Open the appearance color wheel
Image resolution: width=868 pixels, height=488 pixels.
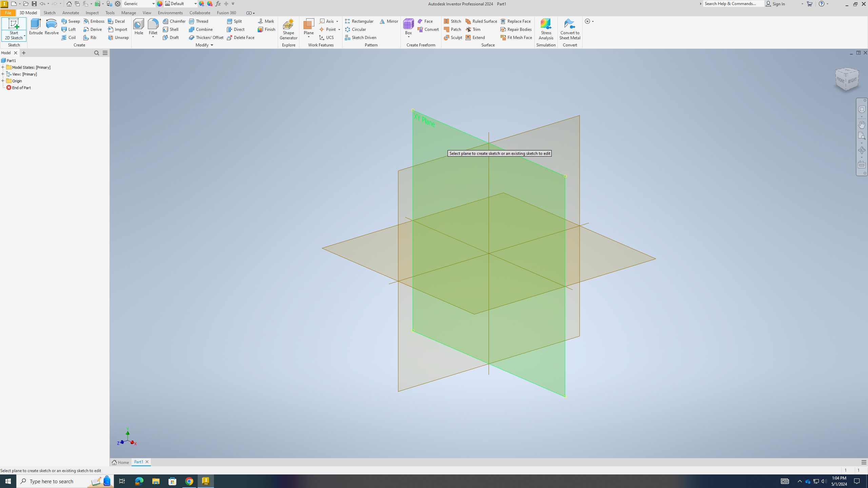(160, 4)
